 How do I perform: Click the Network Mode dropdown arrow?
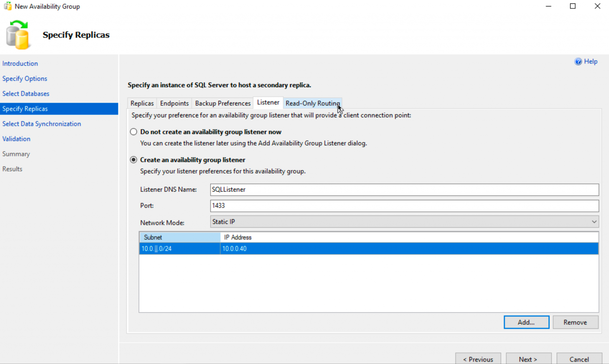[594, 222]
